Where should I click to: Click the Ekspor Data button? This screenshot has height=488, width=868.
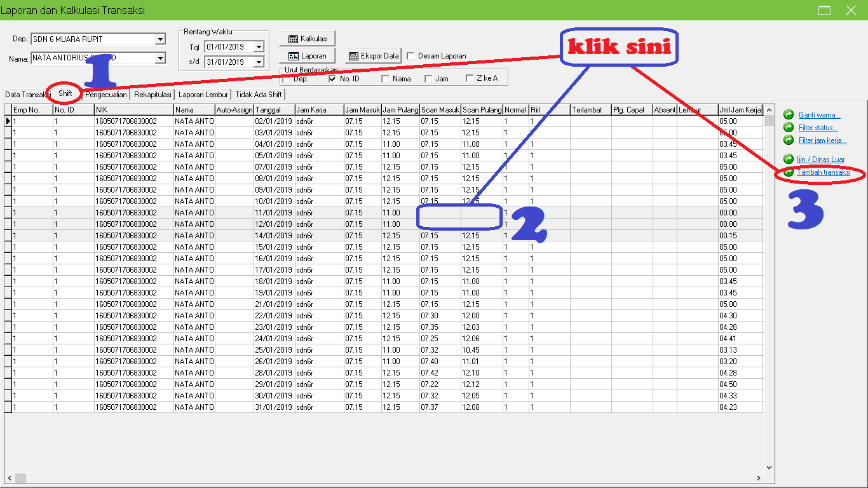pyautogui.click(x=374, y=56)
